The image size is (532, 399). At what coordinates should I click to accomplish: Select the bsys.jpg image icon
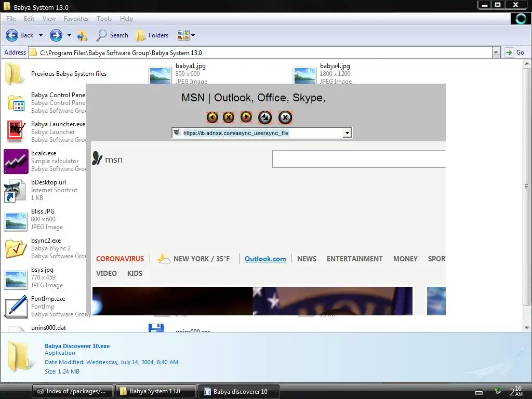[x=16, y=279]
